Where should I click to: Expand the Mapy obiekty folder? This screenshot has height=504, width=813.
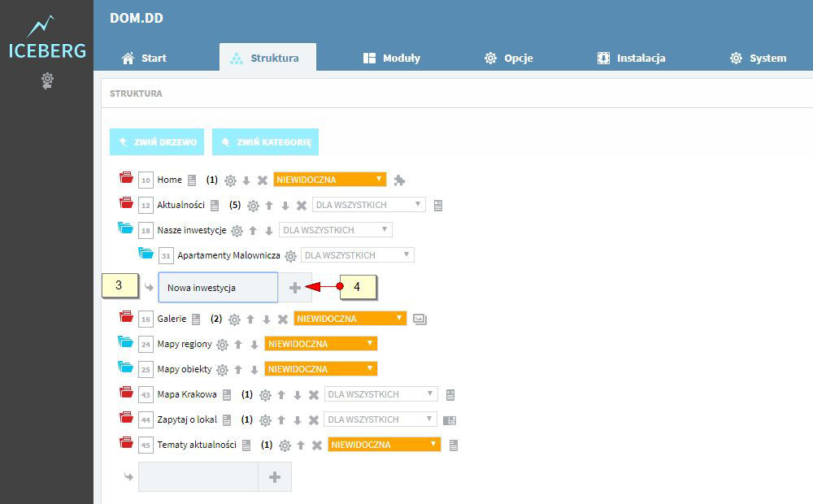tap(125, 367)
